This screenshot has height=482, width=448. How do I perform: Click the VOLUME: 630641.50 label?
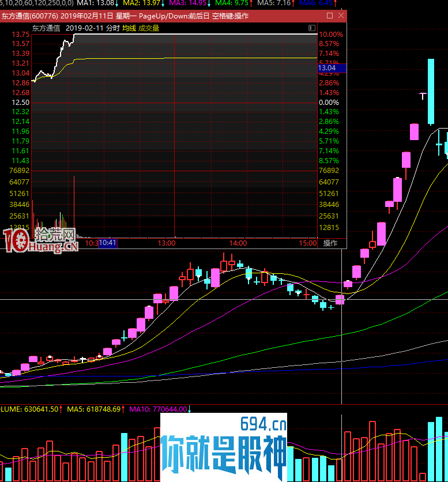31,409
